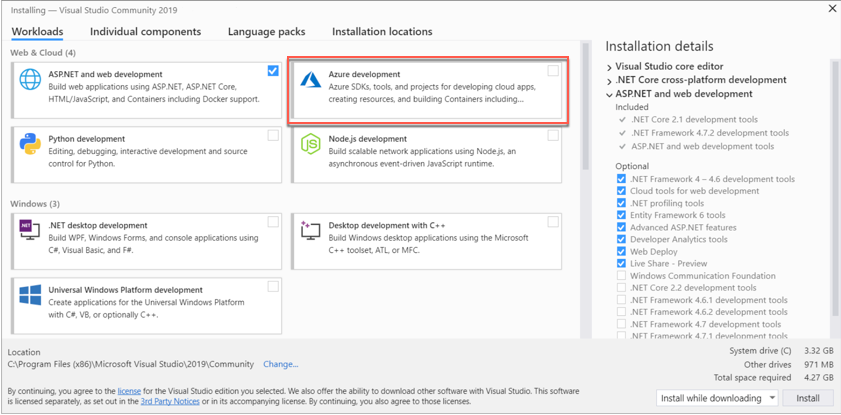This screenshot has height=415, width=841.
Task: Uncheck Advanced ASP.NET features
Action: (x=621, y=227)
